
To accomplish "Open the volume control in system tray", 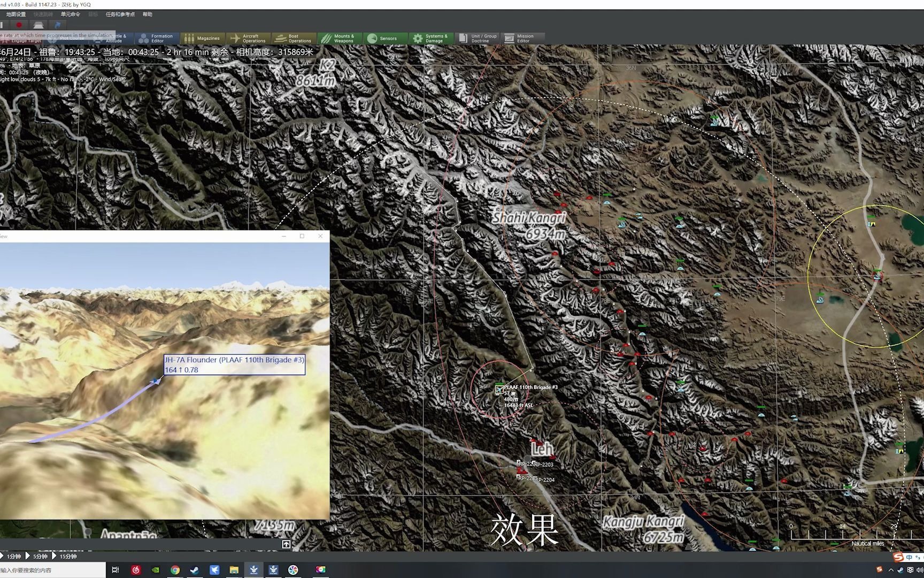I will point(920,570).
